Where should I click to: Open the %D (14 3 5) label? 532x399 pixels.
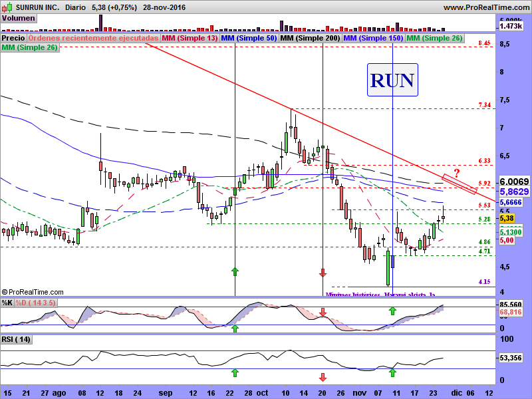[36, 303]
